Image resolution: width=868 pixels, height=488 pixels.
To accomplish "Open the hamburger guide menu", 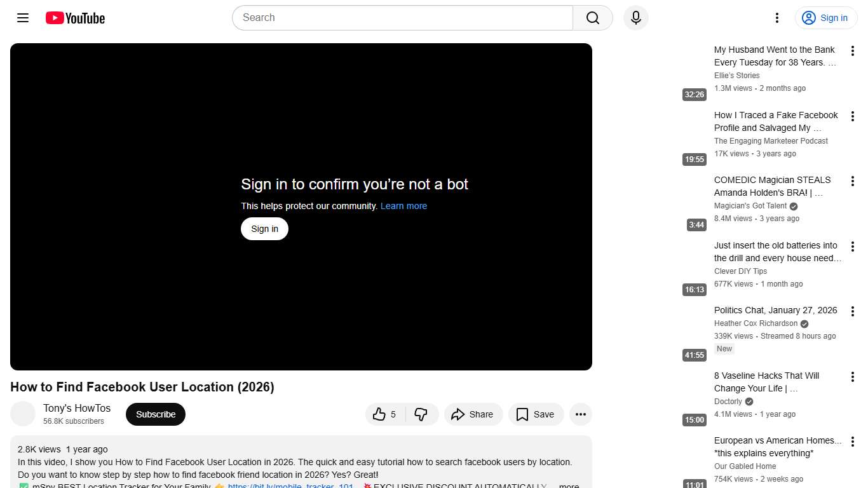I will click(23, 18).
